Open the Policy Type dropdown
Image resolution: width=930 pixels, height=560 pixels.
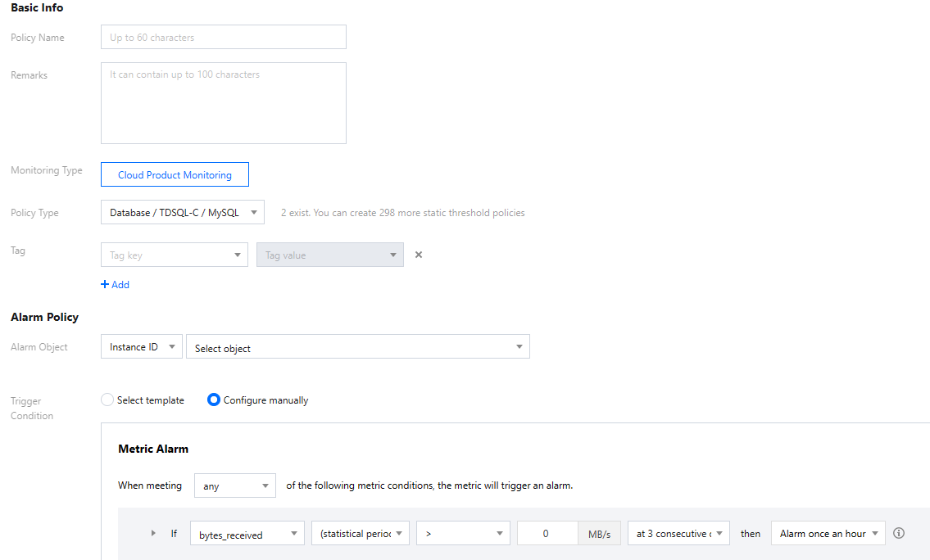pos(182,213)
